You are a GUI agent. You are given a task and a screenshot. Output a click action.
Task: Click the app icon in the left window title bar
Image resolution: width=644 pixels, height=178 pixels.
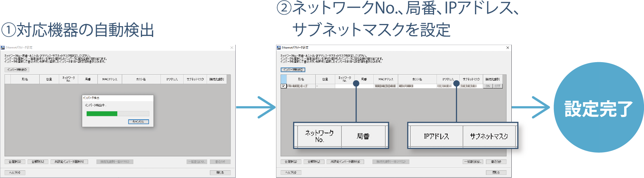click(3, 48)
